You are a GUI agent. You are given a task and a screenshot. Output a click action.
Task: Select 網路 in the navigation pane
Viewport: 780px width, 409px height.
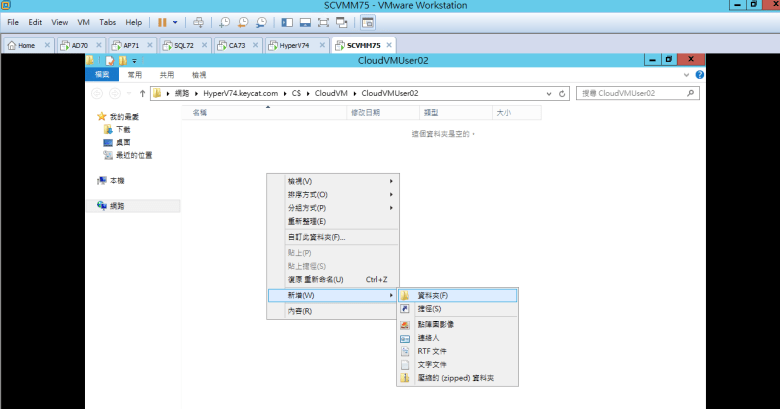pyautogui.click(x=117, y=206)
